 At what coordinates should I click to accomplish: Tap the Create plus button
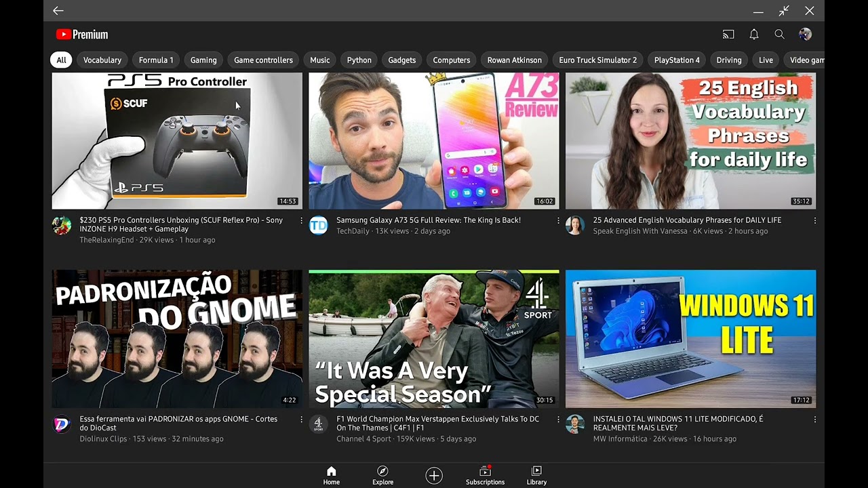pos(434,476)
